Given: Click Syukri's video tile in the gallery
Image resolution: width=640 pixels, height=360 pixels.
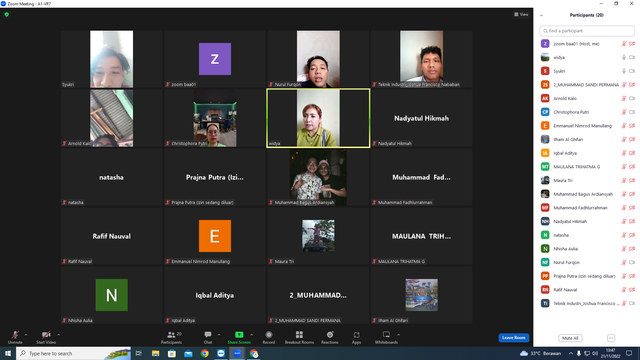Looking at the screenshot, I should (x=111, y=59).
